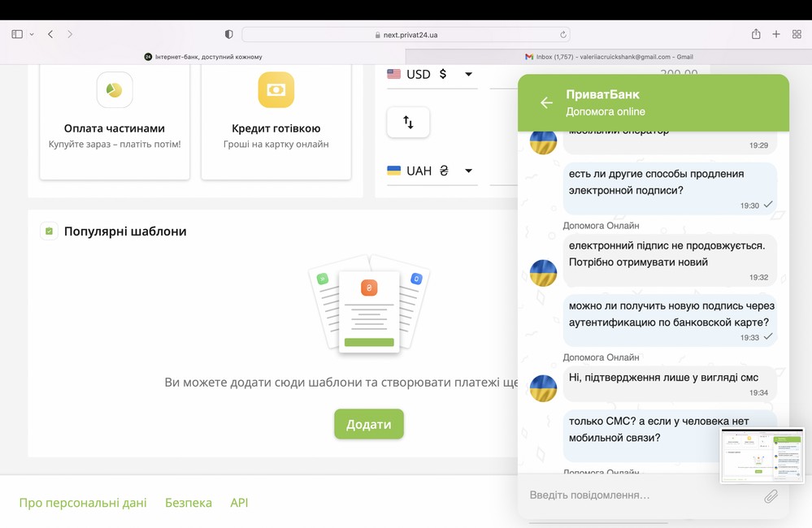Click the Купуйте зараз – платіть потім! text
812x528 pixels.
pos(115,145)
